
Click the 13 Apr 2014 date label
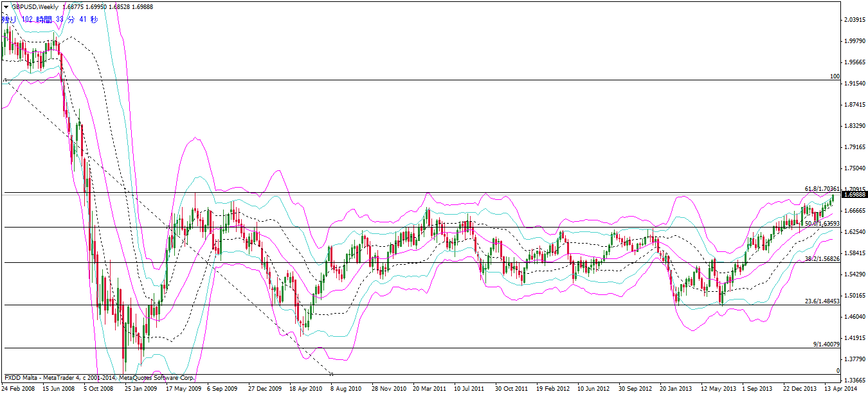(839, 389)
